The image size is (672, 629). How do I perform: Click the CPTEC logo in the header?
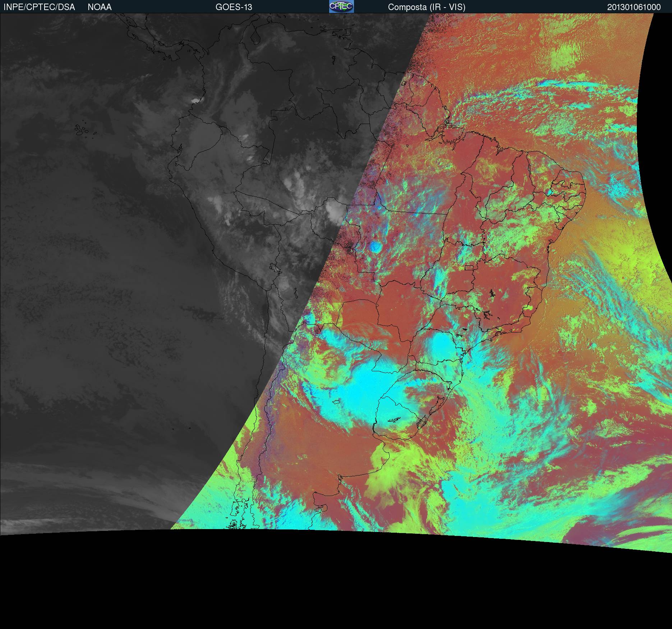point(341,6)
